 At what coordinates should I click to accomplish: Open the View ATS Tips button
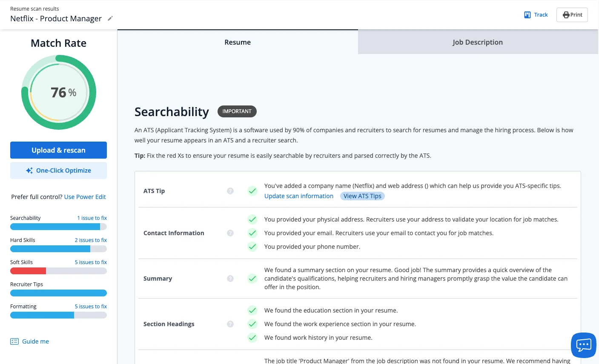coord(362,196)
